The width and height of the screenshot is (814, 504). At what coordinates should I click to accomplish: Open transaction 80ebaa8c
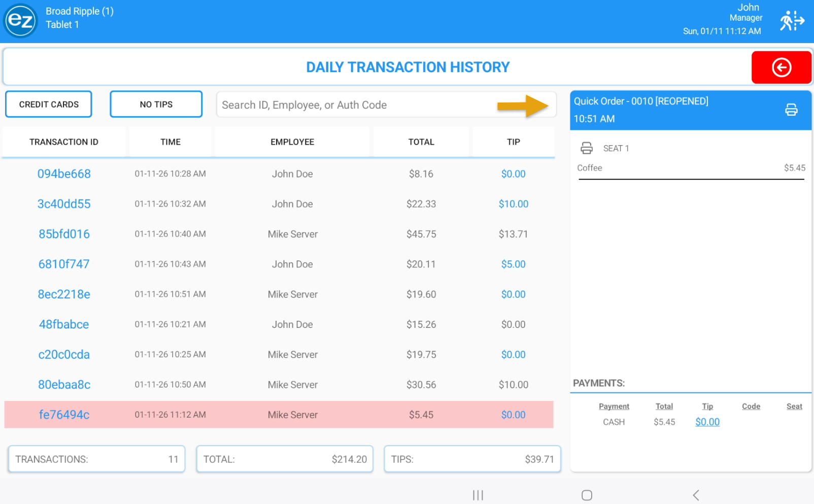click(x=64, y=385)
